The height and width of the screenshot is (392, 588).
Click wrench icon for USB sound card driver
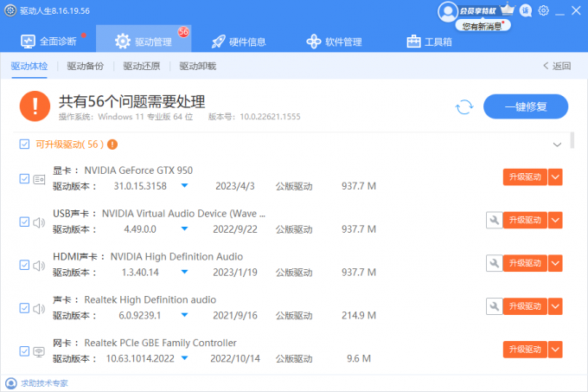(x=494, y=221)
